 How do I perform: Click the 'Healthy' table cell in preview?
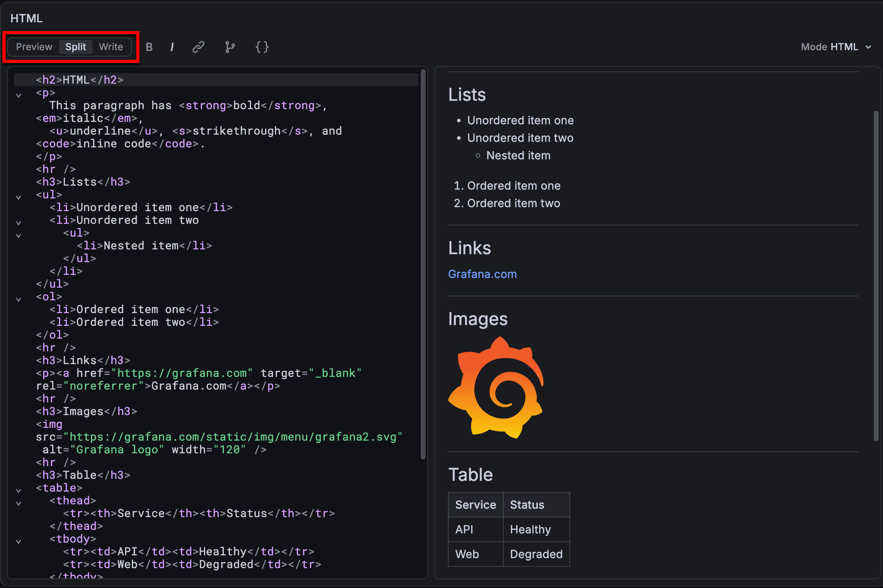point(536,529)
